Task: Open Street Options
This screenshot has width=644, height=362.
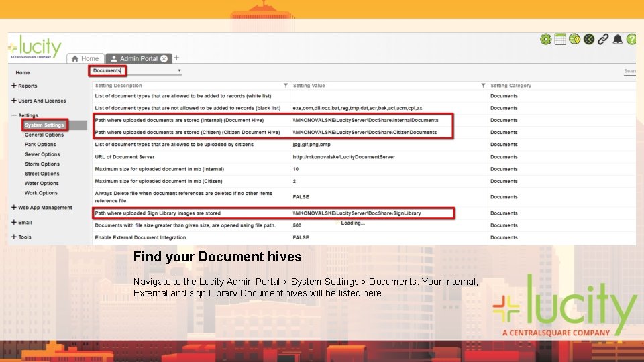Action: pyautogui.click(x=42, y=174)
